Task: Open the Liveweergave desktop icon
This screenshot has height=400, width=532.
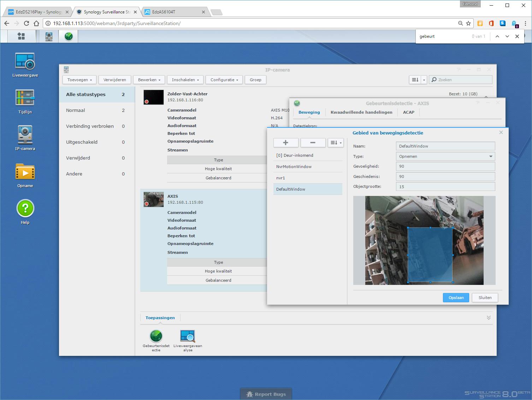Action: click(25, 62)
